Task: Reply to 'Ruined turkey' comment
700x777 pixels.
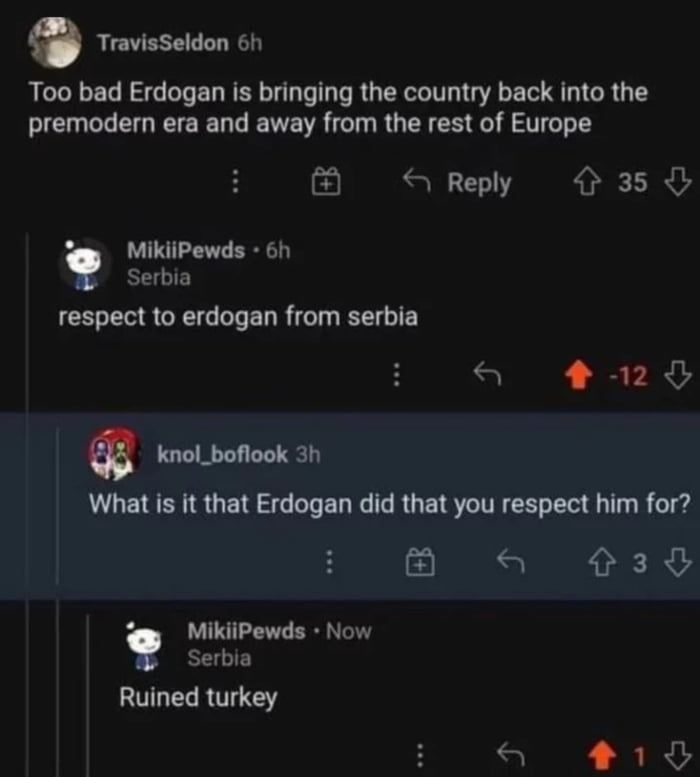Action: coord(510,753)
